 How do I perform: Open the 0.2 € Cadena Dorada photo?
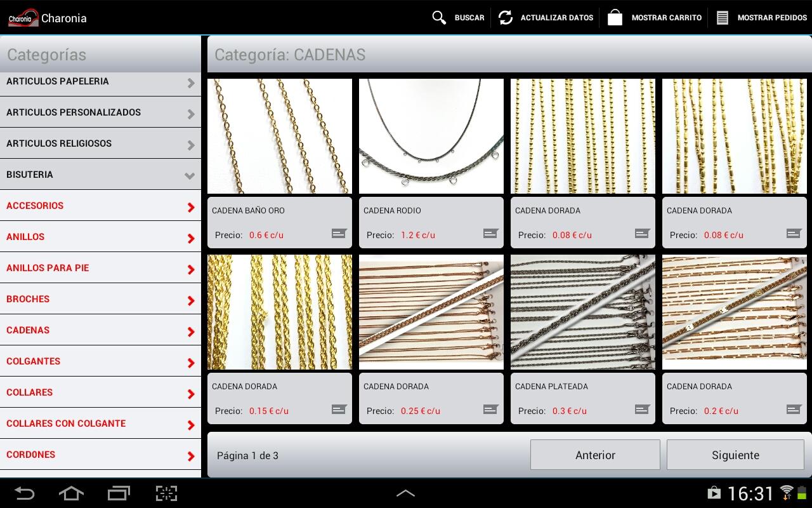735,312
